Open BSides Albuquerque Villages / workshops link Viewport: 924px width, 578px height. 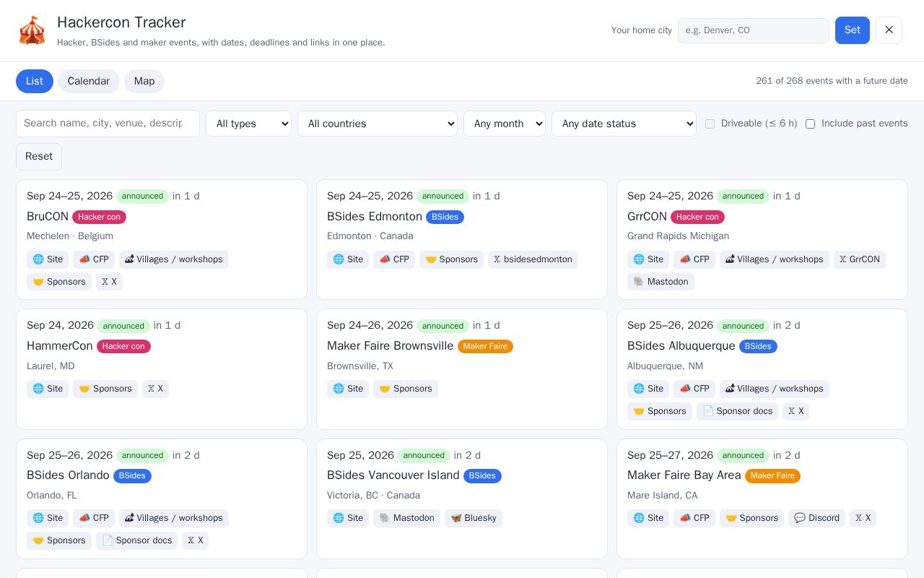[775, 389]
